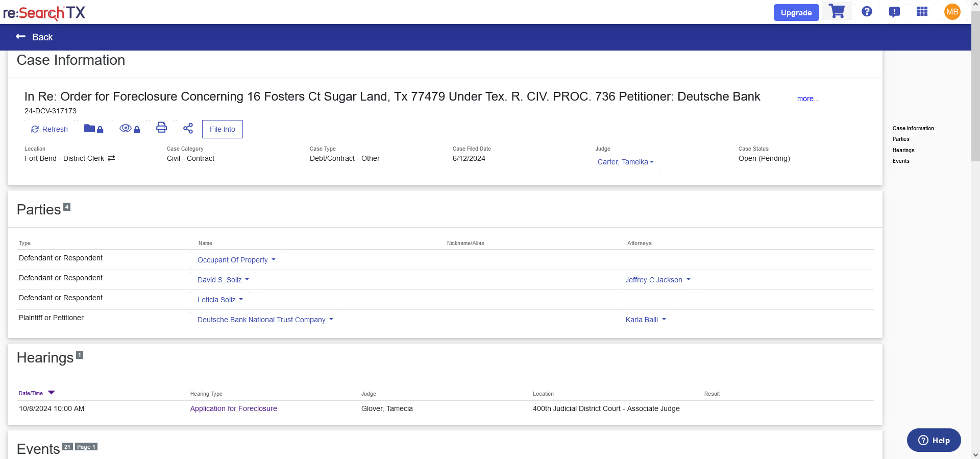Select case number 24-DCV-317173
The image size is (980, 459).
click(51, 111)
